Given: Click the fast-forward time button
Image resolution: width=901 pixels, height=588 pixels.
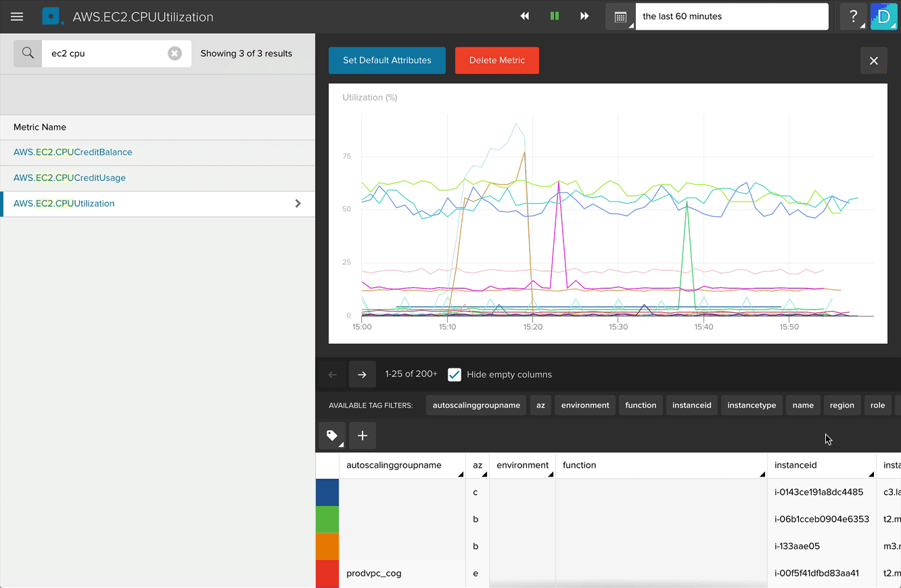Looking at the screenshot, I should [584, 16].
